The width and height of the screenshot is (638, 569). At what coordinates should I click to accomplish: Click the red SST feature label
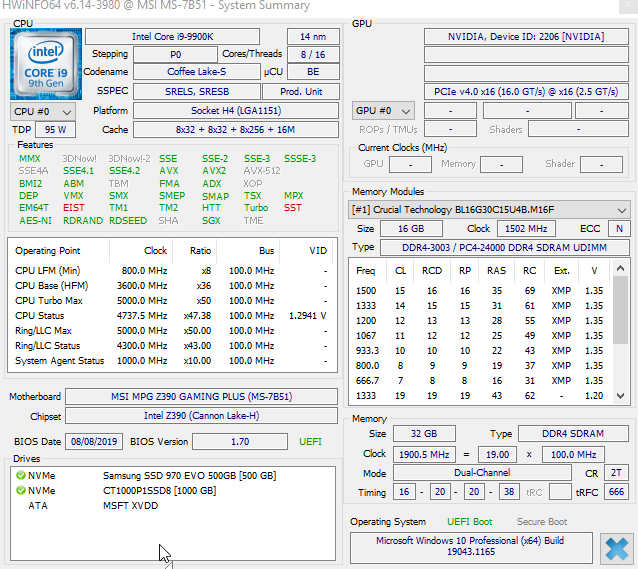pyautogui.click(x=293, y=208)
